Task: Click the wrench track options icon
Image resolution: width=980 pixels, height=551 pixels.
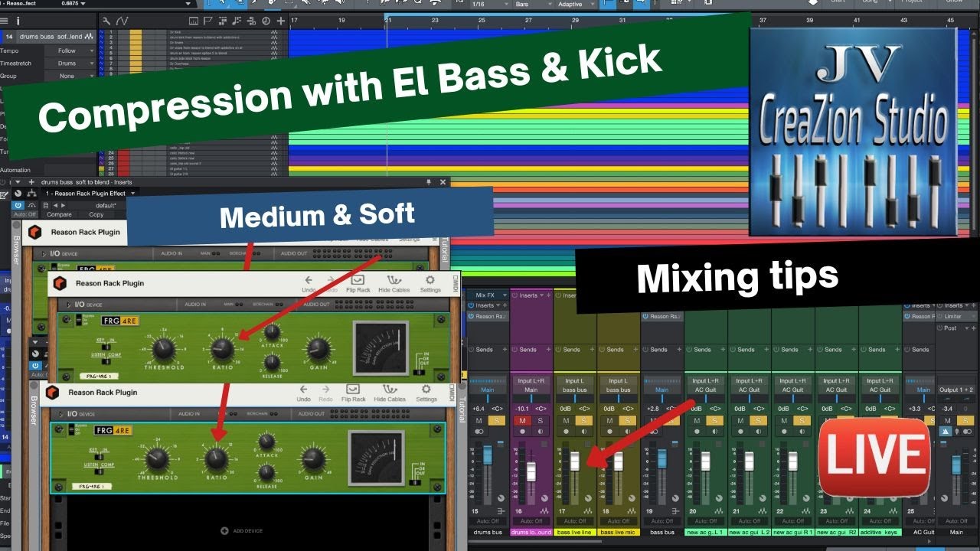Action: tap(106, 21)
